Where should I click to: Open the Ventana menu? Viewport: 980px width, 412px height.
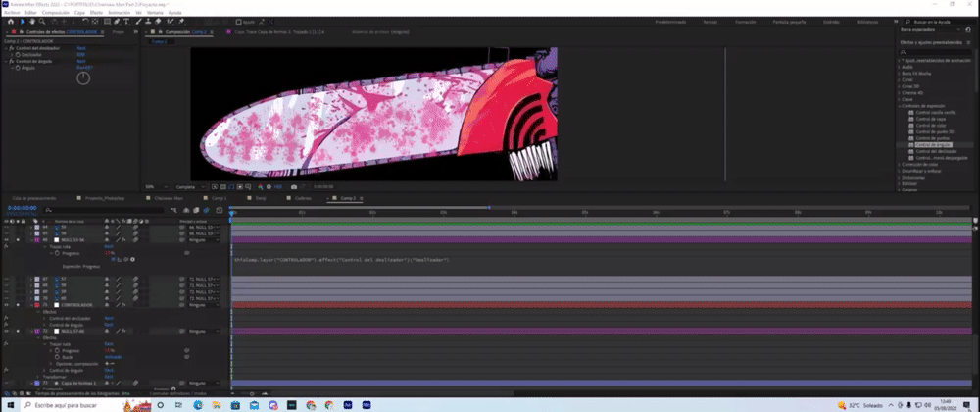(155, 13)
